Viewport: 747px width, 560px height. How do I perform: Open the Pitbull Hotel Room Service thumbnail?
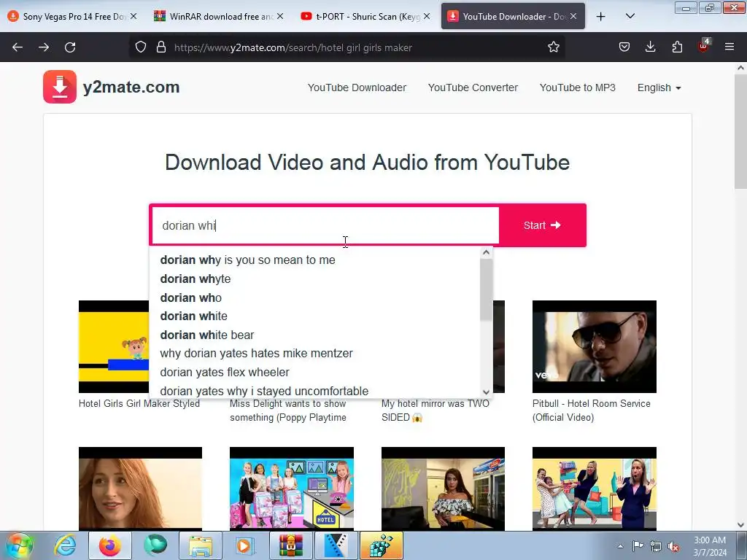click(594, 346)
